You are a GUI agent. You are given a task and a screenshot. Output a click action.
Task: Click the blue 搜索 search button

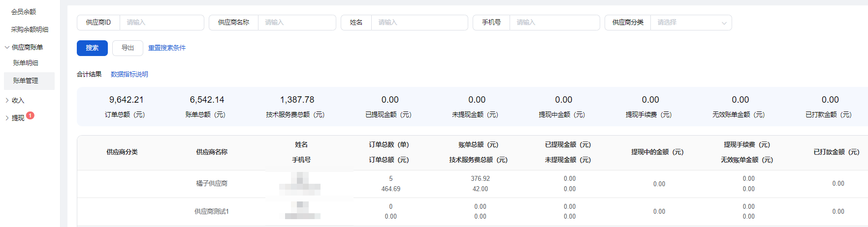pos(92,48)
